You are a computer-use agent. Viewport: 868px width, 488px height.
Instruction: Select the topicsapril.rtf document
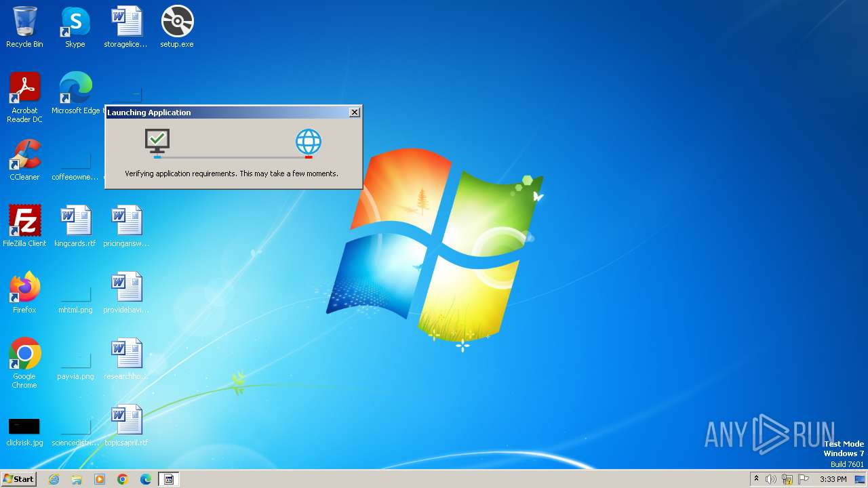coord(126,426)
